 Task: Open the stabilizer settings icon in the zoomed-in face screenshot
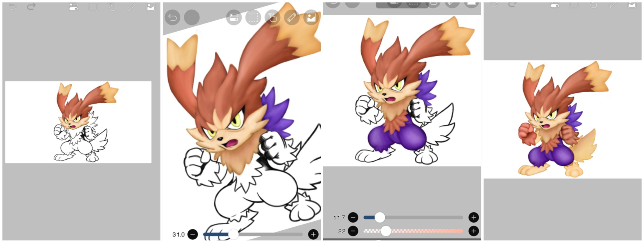pyautogui.click(x=234, y=17)
